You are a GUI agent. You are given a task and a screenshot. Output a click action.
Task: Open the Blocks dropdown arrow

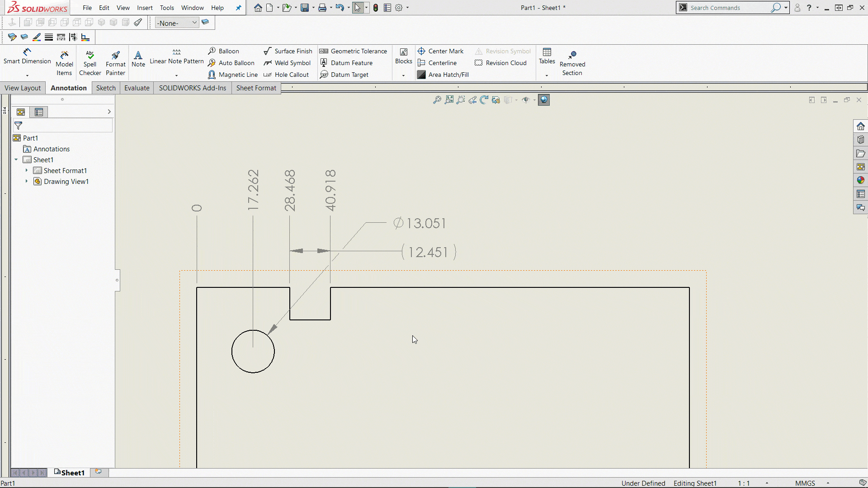pos(403,75)
